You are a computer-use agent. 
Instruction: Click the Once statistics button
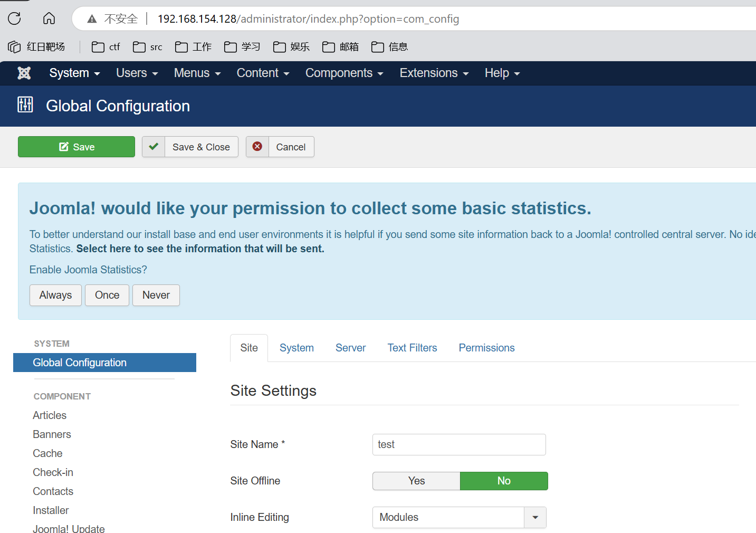point(107,295)
